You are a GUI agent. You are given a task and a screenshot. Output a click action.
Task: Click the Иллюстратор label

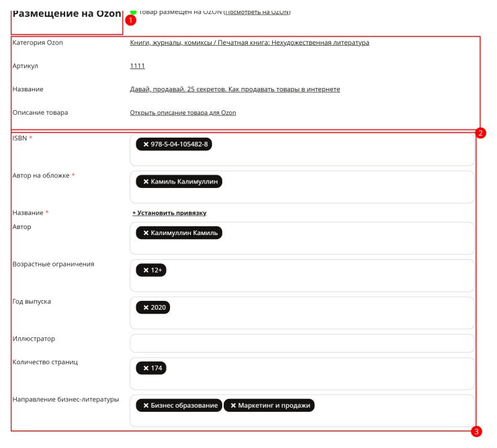tap(34, 339)
